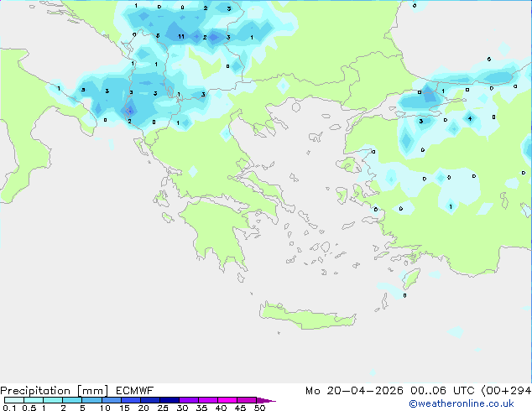The width and height of the screenshot is (532, 411).
Task: Select the legend swatch between 45 and 50
Action: click(x=247, y=400)
